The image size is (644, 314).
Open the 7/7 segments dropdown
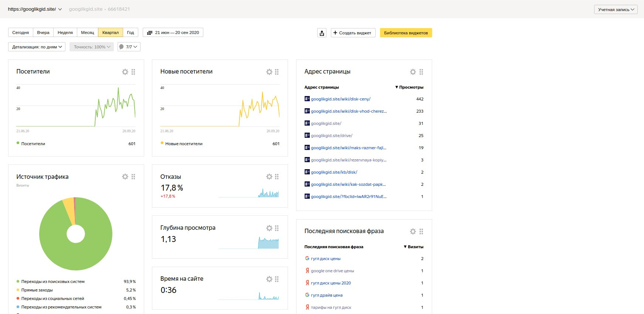[x=129, y=47]
